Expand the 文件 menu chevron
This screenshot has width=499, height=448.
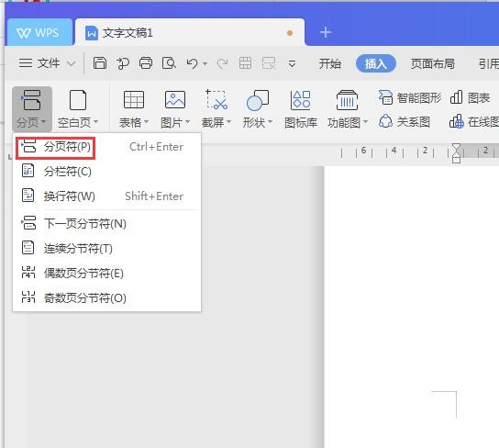pos(72,63)
